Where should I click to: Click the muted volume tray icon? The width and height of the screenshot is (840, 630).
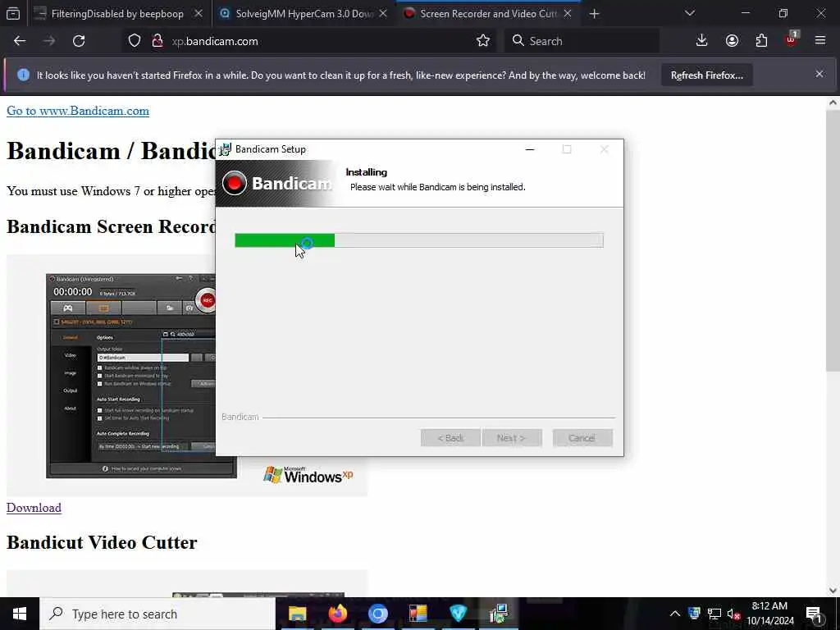pyautogui.click(x=733, y=614)
